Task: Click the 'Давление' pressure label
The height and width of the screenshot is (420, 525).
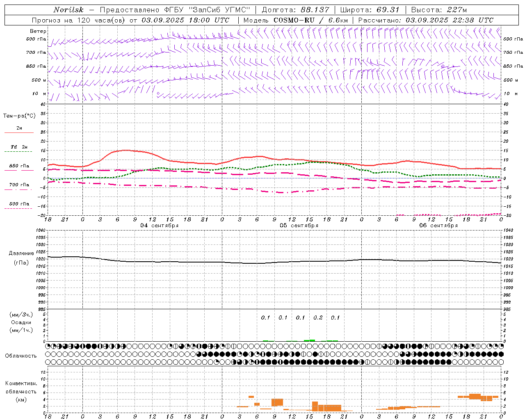Action: pos(21,253)
